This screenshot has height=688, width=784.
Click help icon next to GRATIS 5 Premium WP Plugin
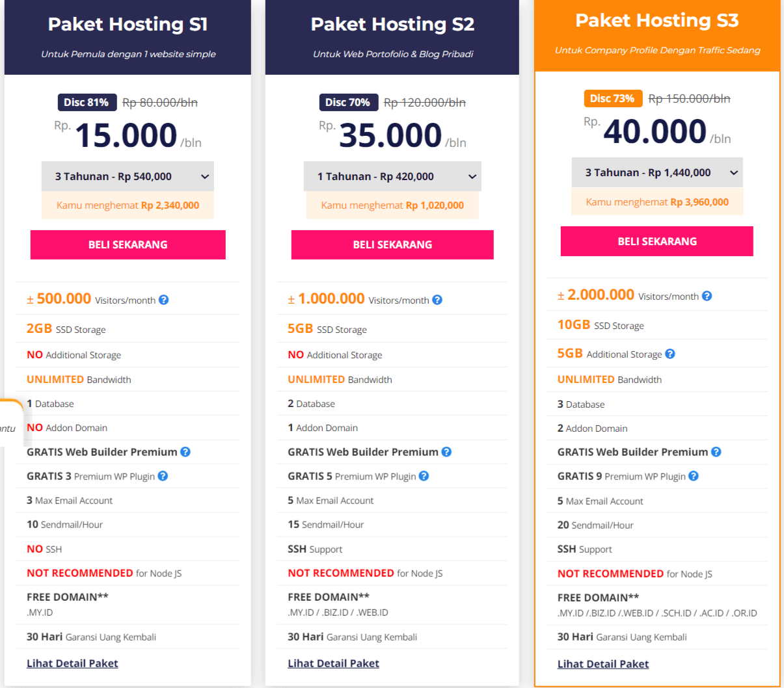424,476
